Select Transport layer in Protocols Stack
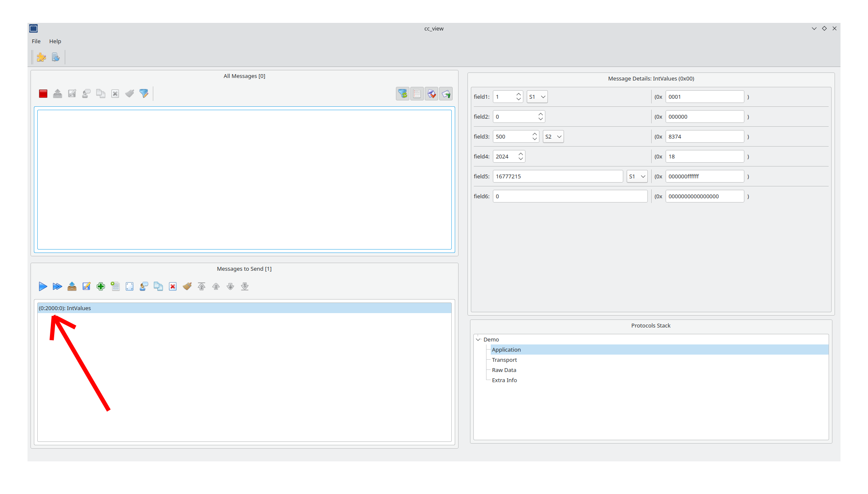The image size is (868, 494). pyautogui.click(x=504, y=360)
